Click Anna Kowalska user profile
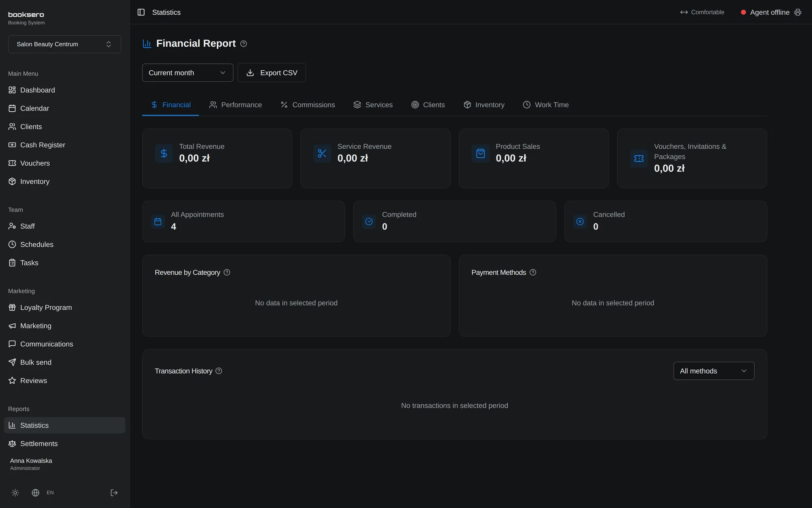The height and width of the screenshot is (508, 812). pos(31,464)
